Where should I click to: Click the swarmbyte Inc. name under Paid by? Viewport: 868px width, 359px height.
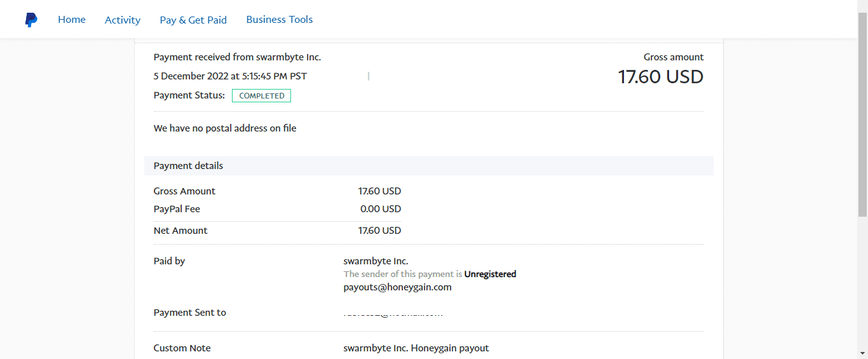[376, 261]
